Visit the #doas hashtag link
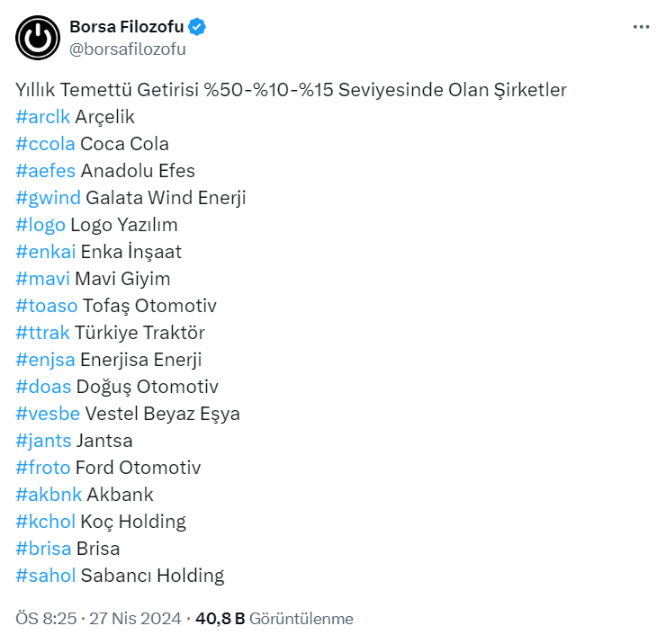 (44, 387)
